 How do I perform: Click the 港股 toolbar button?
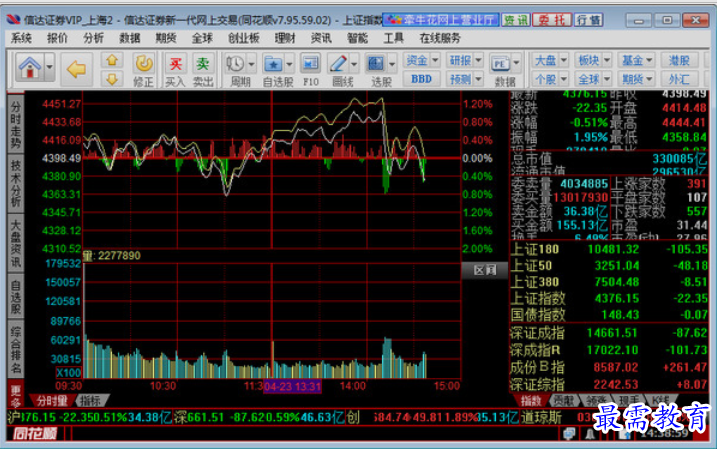point(680,60)
